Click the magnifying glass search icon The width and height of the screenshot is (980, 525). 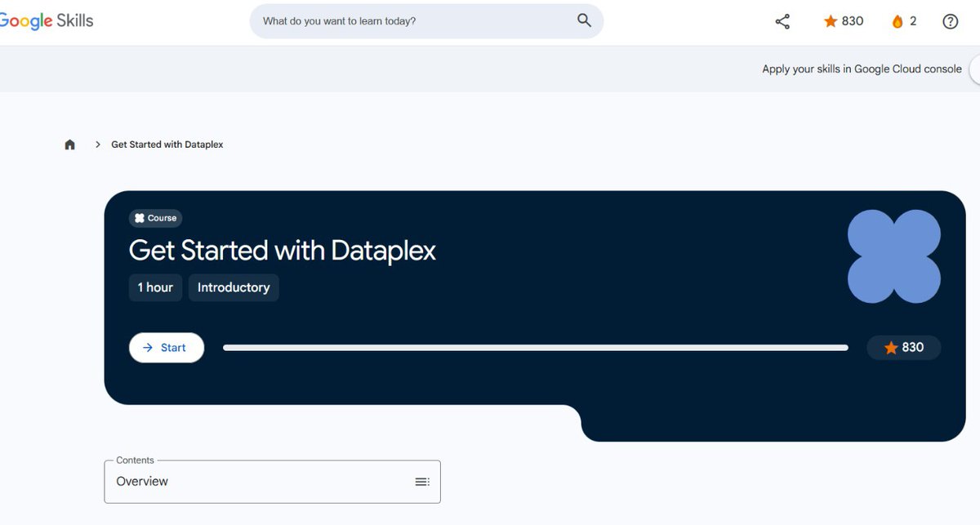pyautogui.click(x=584, y=21)
